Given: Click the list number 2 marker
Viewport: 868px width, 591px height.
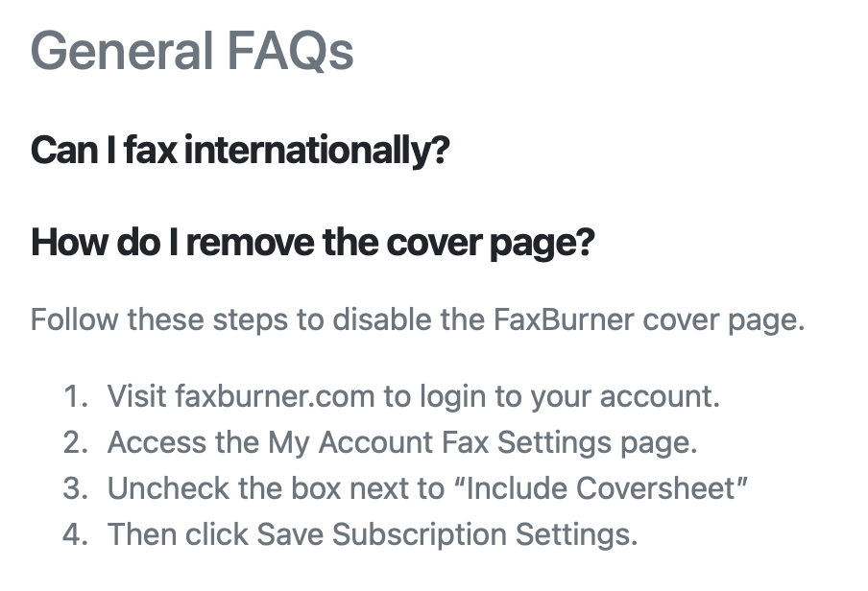Looking at the screenshot, I should coord(75,442).
